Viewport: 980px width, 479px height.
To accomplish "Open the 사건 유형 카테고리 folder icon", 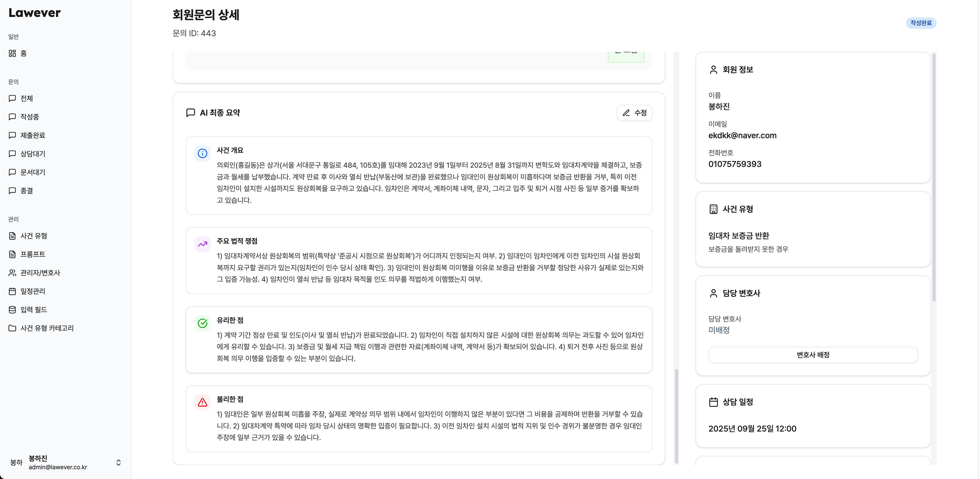I will tap(12, 328).
